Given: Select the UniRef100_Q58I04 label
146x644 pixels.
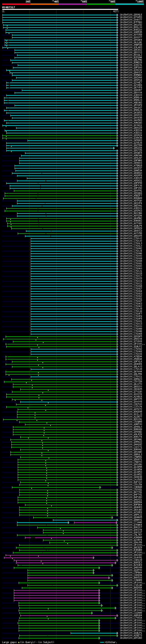Looking at the screenshot, I should point(131,339).
